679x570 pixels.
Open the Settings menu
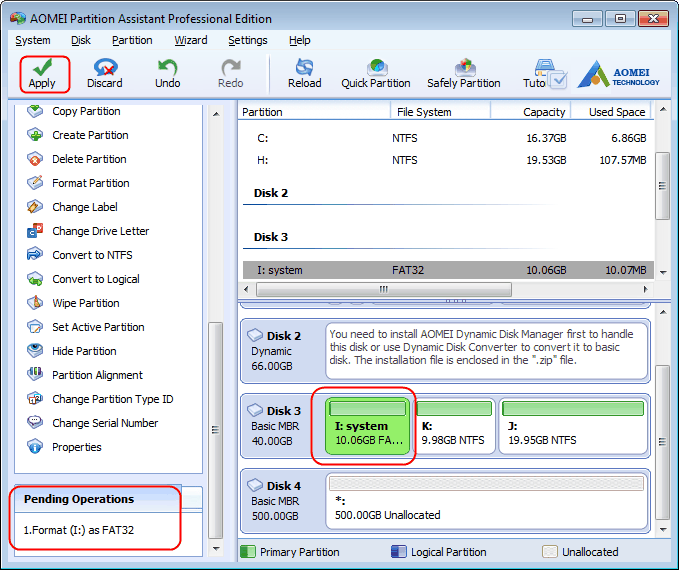[248, 40]
